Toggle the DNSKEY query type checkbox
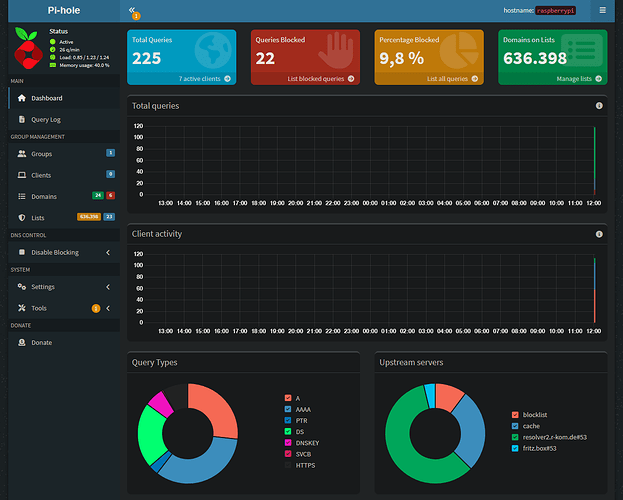Viewport: 623px width, 500px height. (288, 442)
